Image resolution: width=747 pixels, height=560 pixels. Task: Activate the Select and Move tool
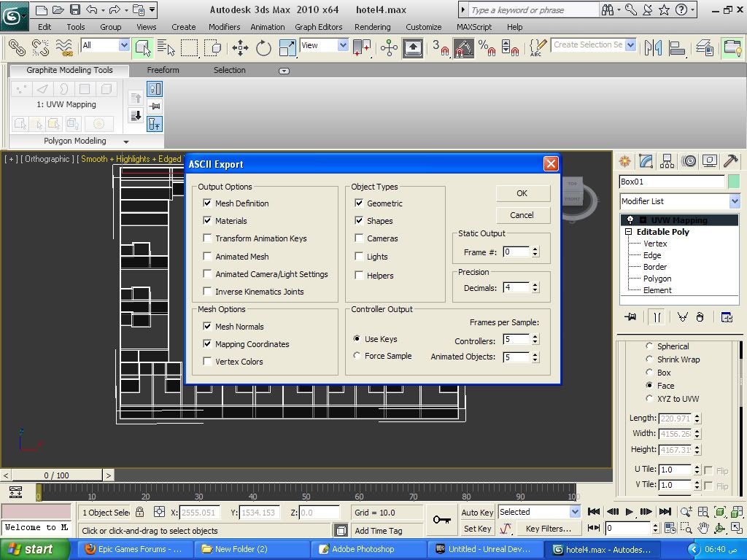tap(240, 47)
